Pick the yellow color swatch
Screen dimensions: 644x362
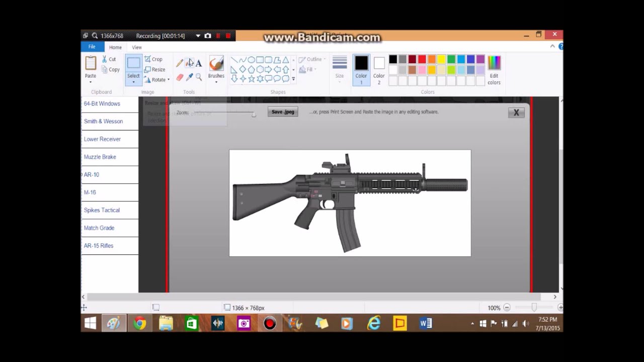(441, 59)
